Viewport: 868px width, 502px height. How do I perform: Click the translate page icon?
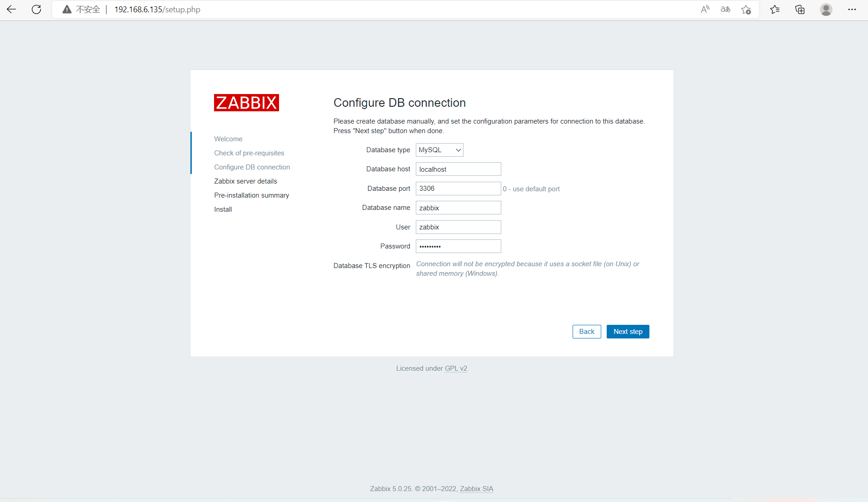coord(725,10)
